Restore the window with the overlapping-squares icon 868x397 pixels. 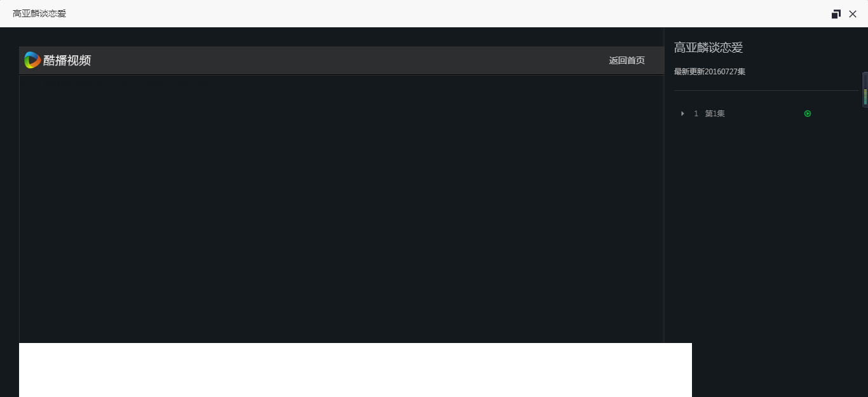tap(836, 14)
